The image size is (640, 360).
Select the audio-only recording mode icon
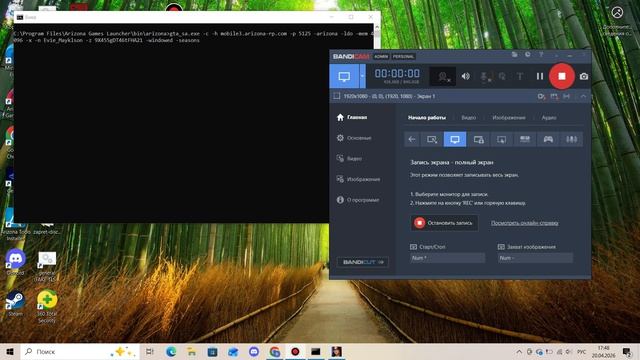[571, 139]
